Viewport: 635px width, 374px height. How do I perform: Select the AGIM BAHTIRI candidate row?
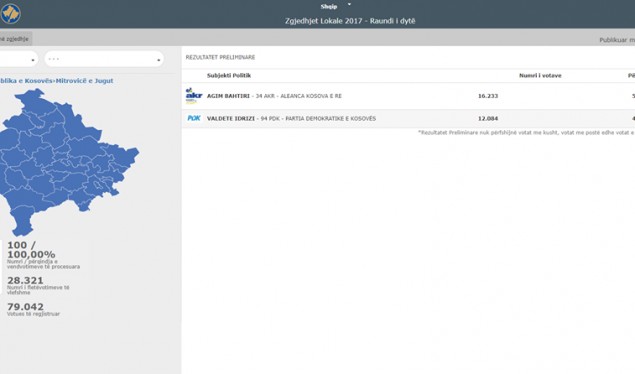tap(408, 96)
